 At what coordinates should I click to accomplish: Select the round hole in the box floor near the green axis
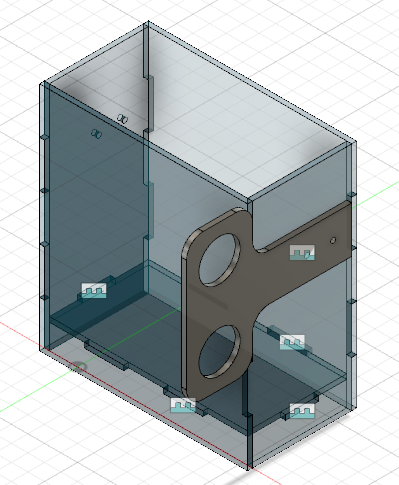click(79, 366)
